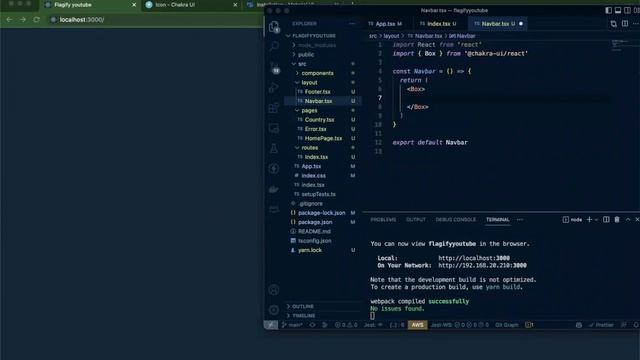Create a new terminal with the plus icon
Screen dimensions: 640x360
(x=589, y=220)
